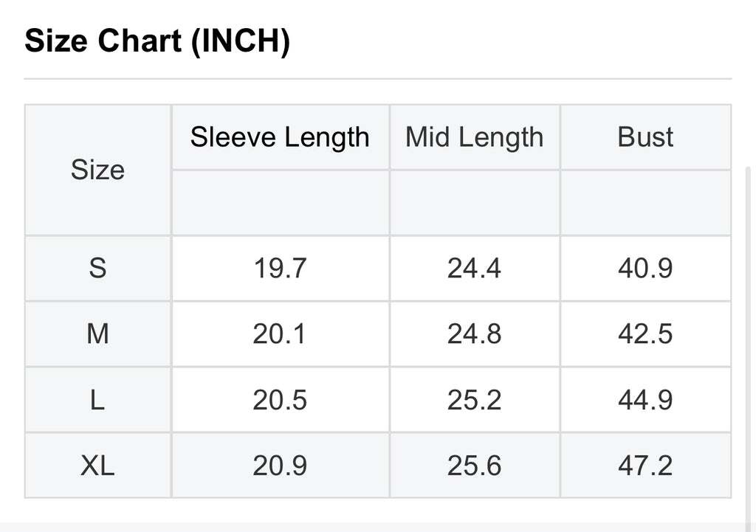Click mid length value 24.8
Screen dimensions: 756x532
pyautogui.click(x=475, y=334)
